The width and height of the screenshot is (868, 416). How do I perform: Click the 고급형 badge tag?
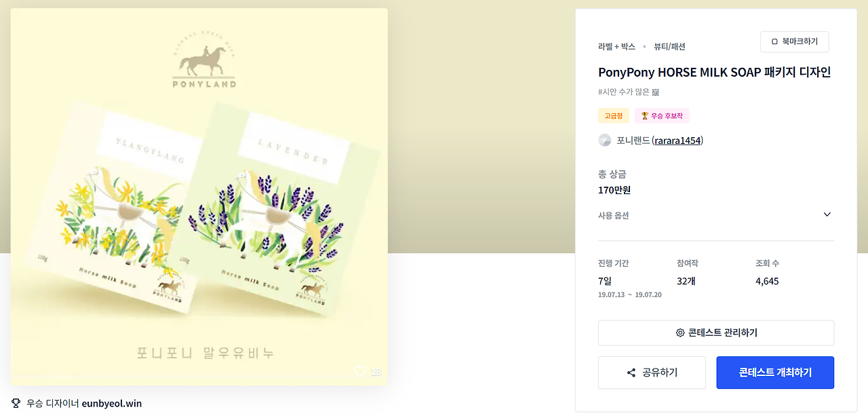click(x=614, y=116)
